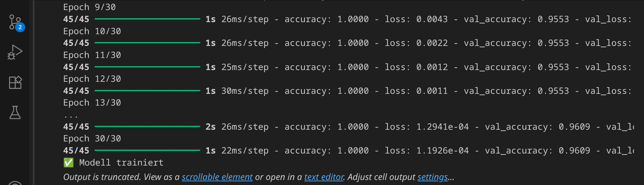The image size is (644, 185).
Task: Open output in a text editor
Action: [x=324, y=177]
